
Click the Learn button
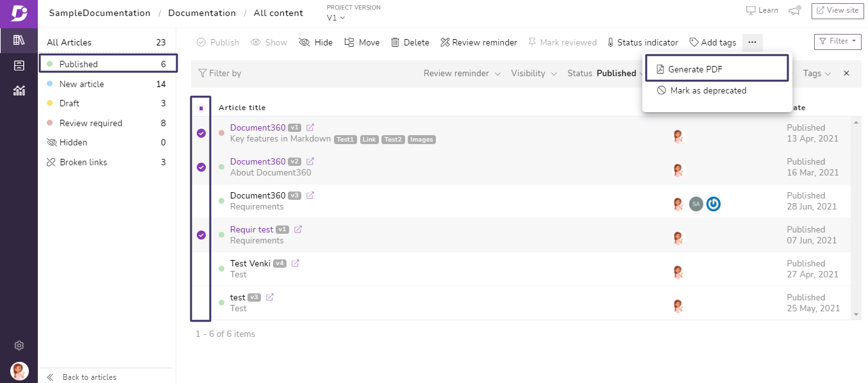tap(762, 10)
